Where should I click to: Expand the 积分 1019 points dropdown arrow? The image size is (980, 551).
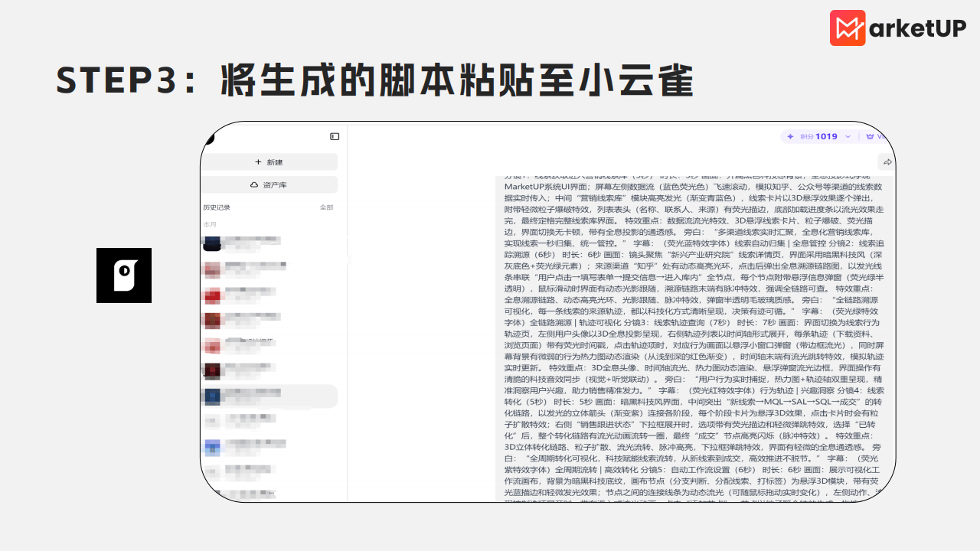pos(848,137)
